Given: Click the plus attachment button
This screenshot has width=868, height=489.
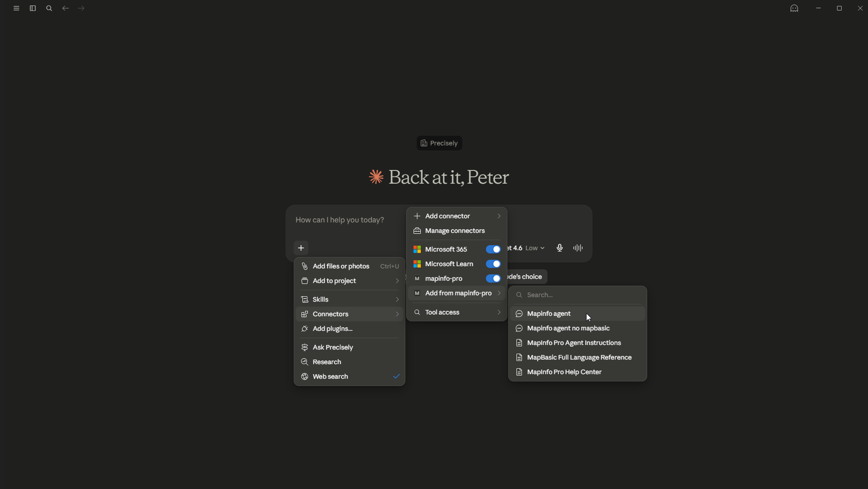Looking at the screenshot, I should [301, 248].
